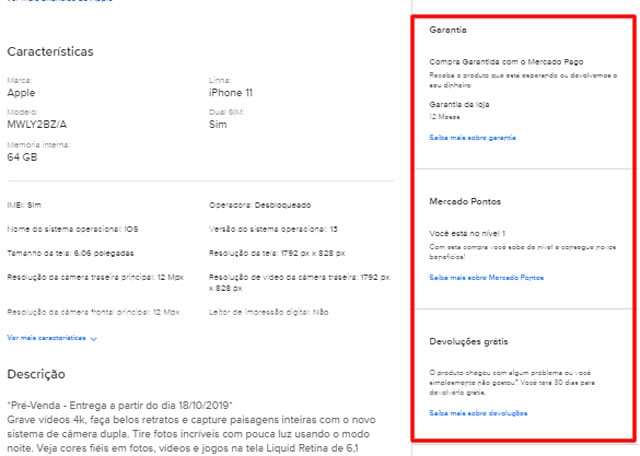Click the Características section heading
Screen dimensions: 640x456
tap(50, 51)
